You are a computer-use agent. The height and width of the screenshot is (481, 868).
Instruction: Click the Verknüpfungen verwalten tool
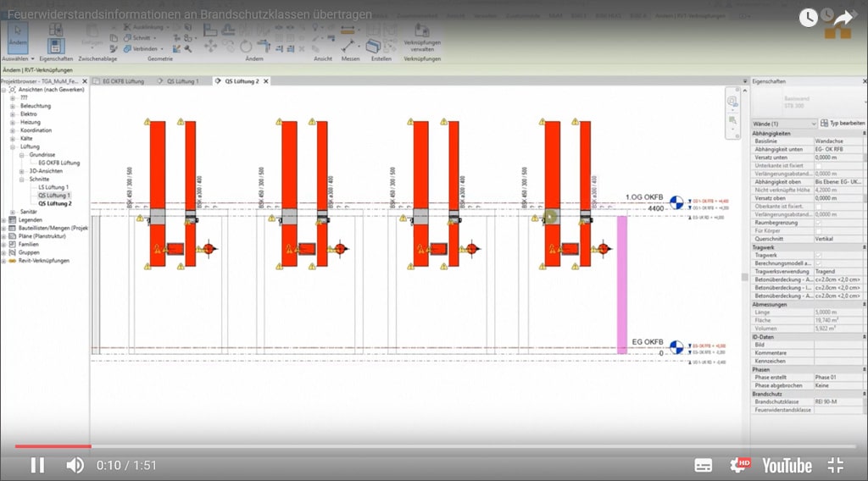tap(421, 42)
